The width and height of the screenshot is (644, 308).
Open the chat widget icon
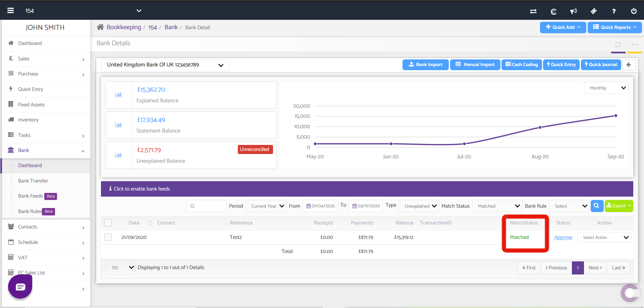(x=20, y=287)
